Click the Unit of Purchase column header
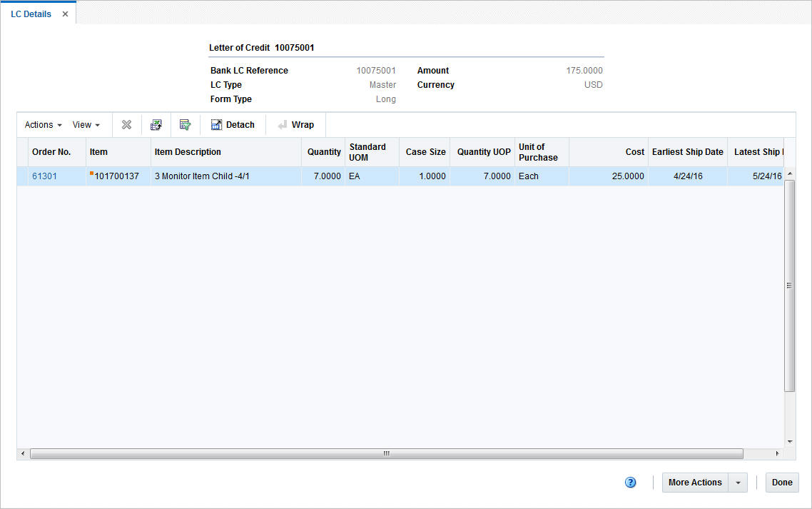This screenshot has height=509, width=812. coord(542,152)
